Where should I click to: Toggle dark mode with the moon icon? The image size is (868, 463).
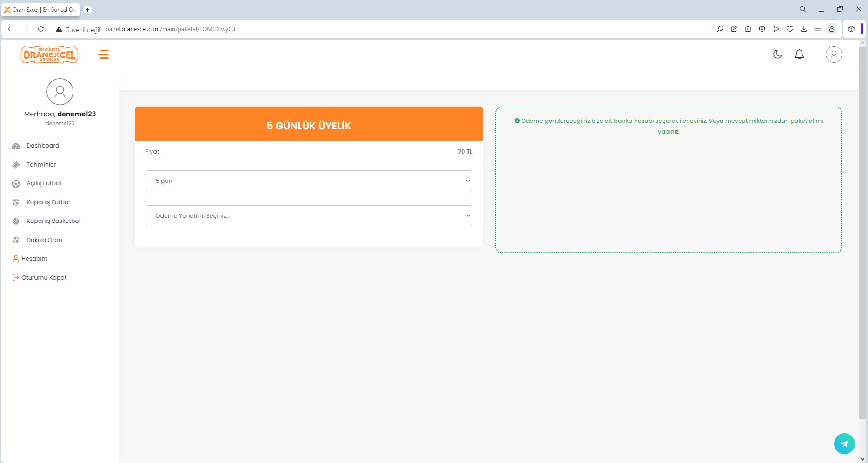pyautogui.click(x=777, y=54)
